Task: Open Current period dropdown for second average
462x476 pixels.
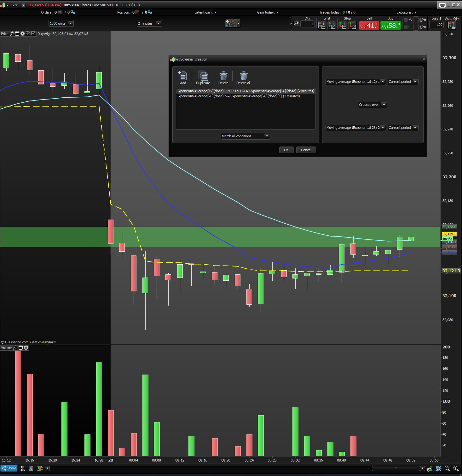Action: 403,128
